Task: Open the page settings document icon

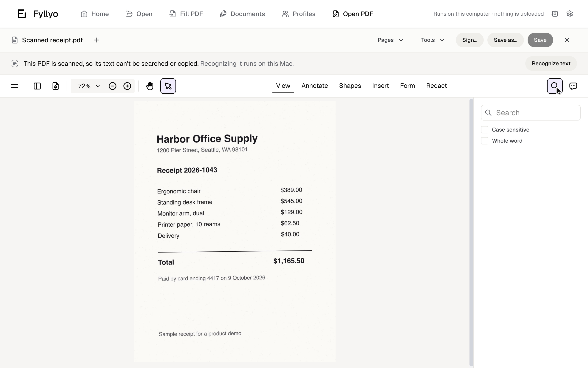Action: pyautogui.click(x=56, y=86)
